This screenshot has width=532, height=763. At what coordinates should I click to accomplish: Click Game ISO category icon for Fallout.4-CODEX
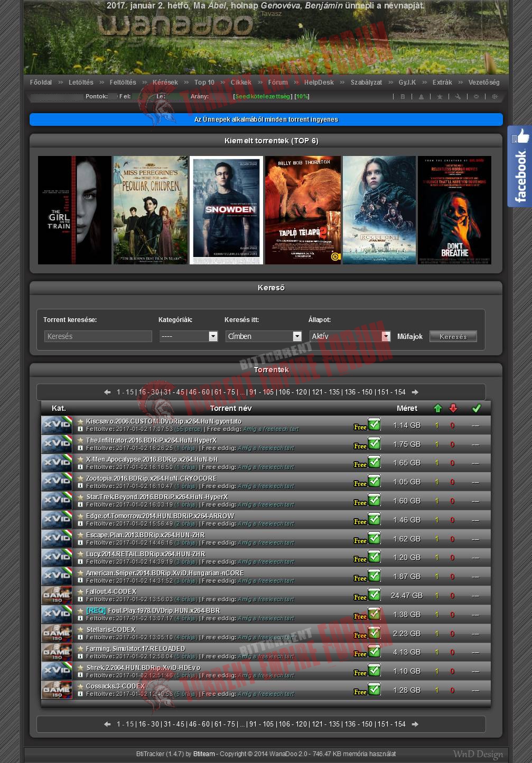pos(57,595)
